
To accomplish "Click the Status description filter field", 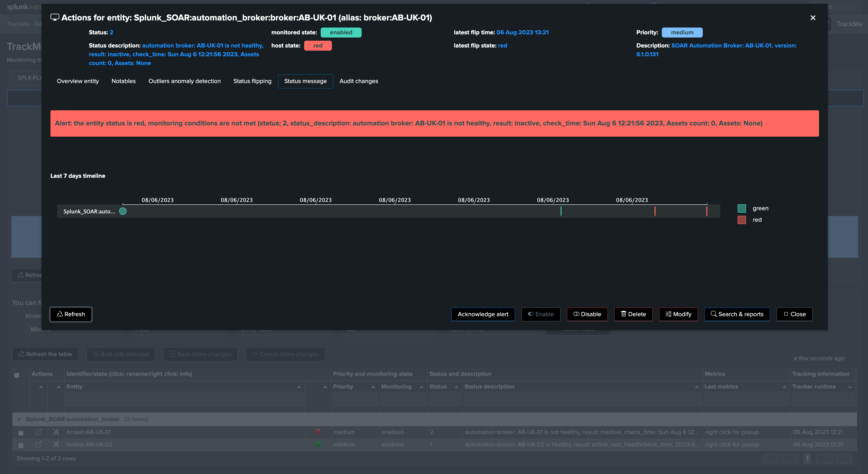I will 583,399.
